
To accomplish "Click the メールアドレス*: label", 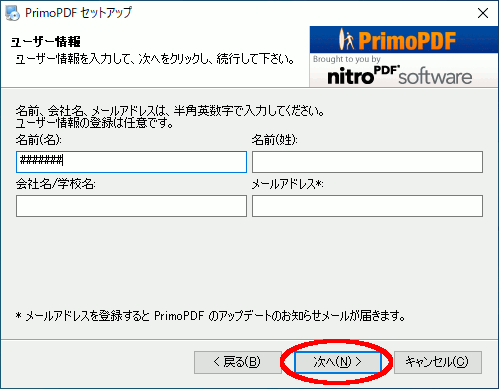I will (287, 184).
